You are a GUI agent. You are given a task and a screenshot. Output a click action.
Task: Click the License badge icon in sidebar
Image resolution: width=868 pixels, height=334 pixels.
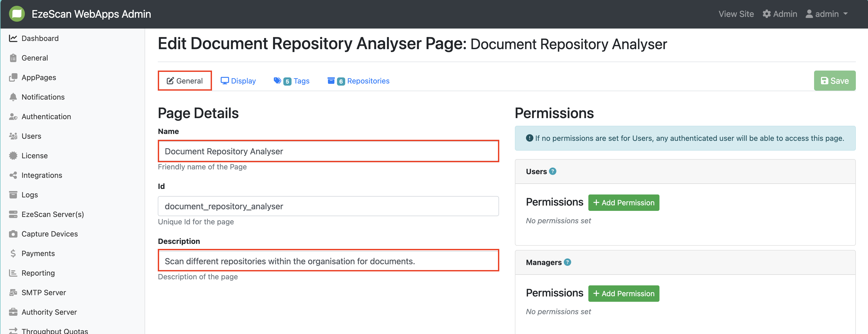click(13, 156)
